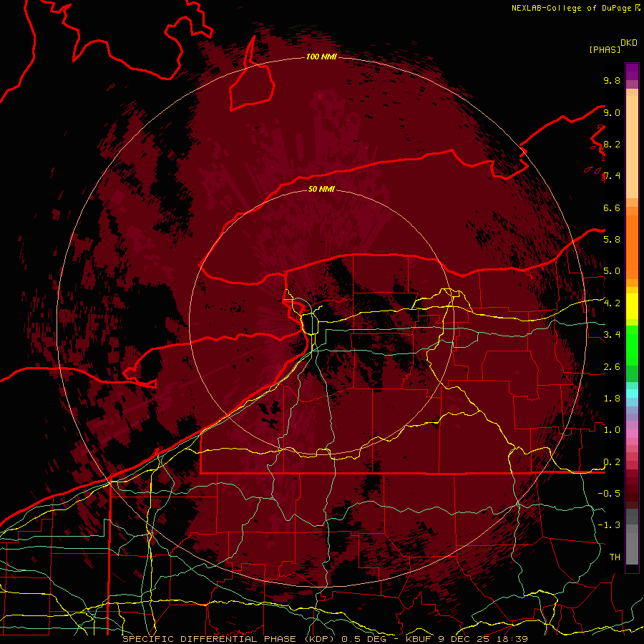
Task: Click the 3.4 legend value
Action: pyautogui.click(x=612, y=335)
